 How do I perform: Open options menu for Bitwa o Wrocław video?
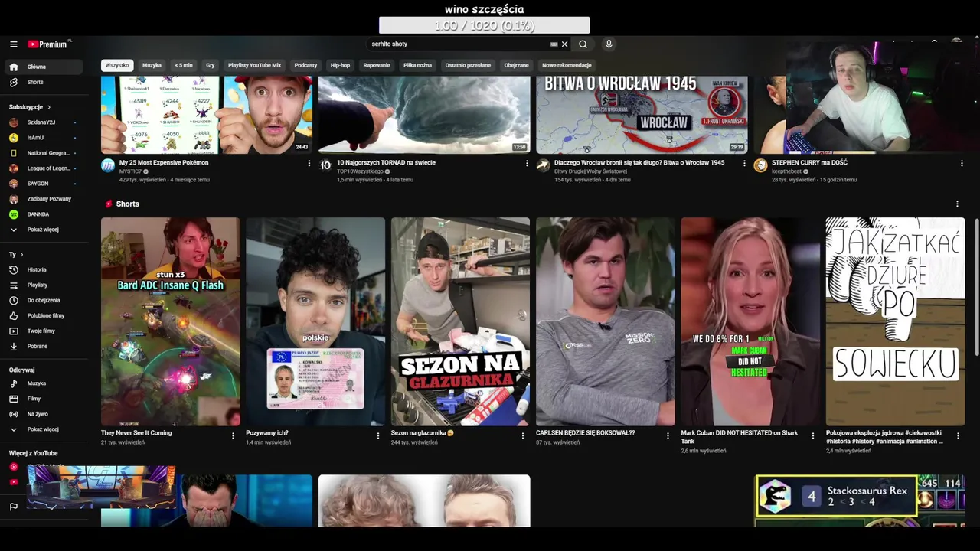(x=744, y=163)
